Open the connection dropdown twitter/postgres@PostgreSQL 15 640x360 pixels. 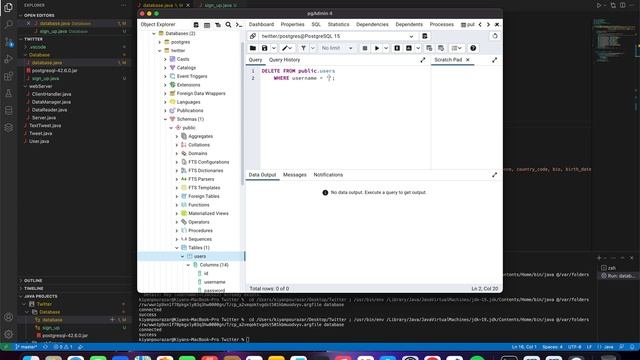(337, 36)
